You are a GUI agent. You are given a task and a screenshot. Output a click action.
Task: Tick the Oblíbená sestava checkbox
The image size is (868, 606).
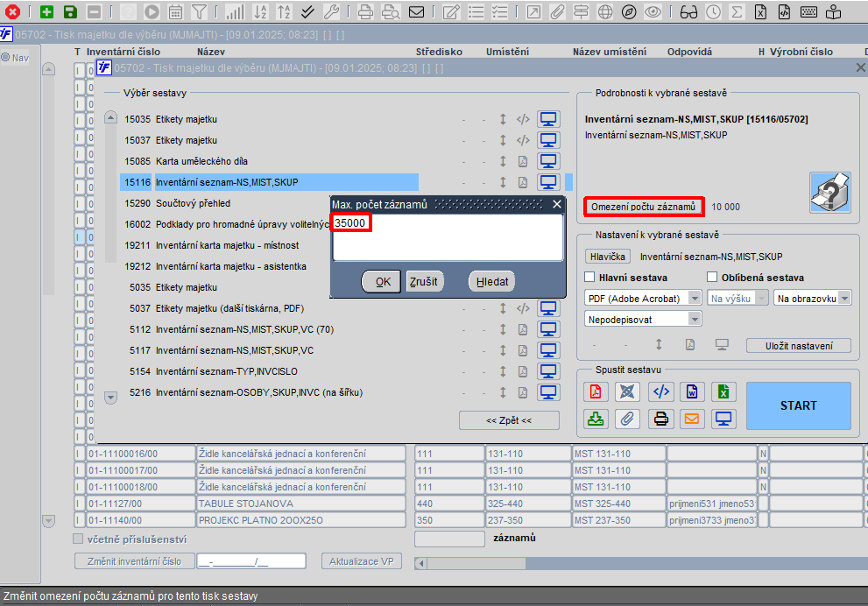click(x=712, y=277)
